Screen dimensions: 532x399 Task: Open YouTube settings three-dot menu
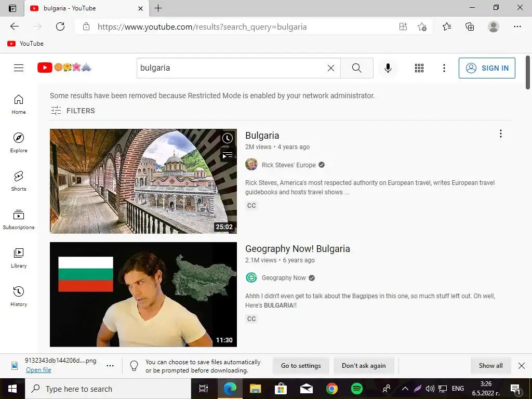click(444, 68)
